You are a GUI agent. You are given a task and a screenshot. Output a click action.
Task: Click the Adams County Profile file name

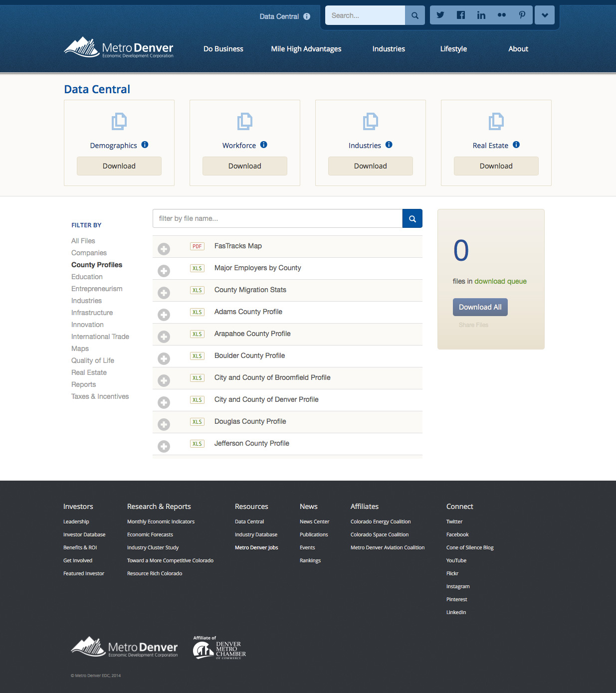coord(248,312)
